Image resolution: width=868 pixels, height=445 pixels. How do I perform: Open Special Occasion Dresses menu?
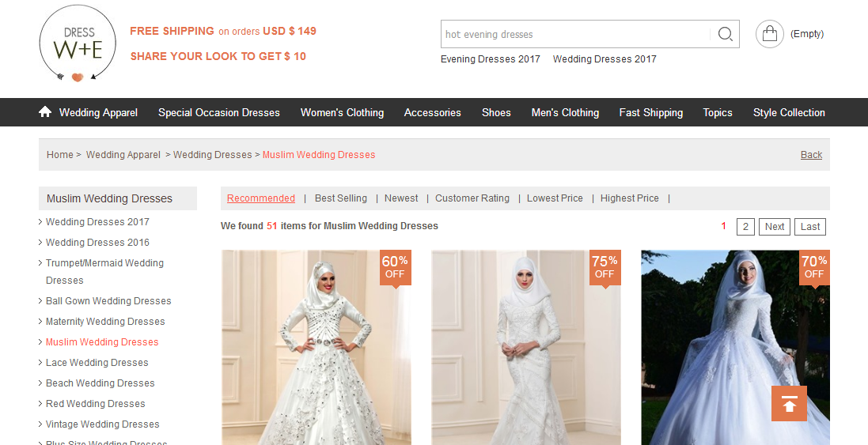pyautogui.click(x=219, y=112)
